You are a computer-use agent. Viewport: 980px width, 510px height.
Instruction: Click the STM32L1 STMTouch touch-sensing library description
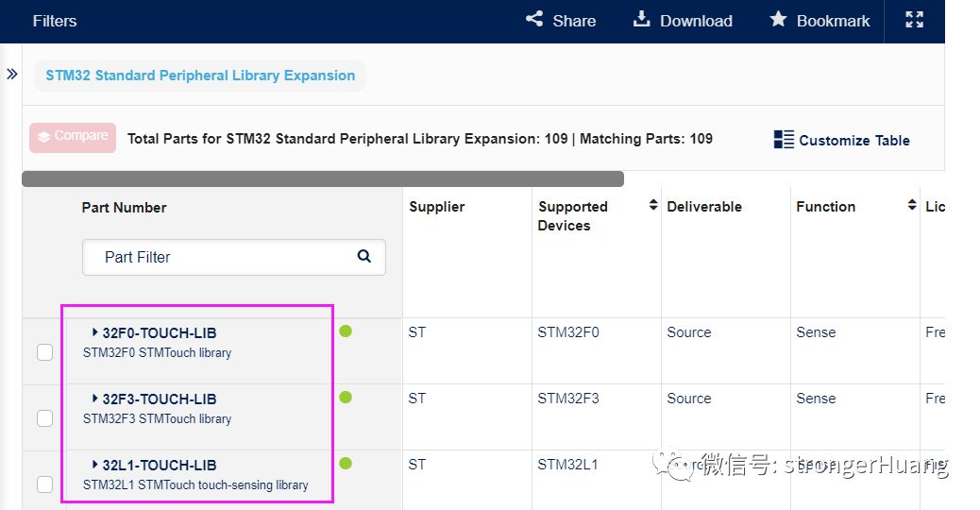tap(195, 485)
